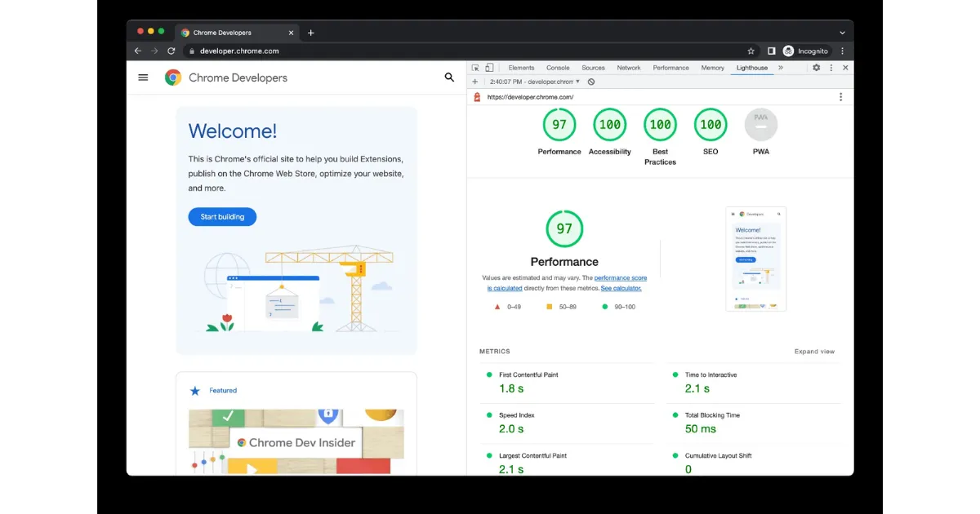Open the page screenshot thumbnail
Screen dimensions: 980x514
point(755,258)
